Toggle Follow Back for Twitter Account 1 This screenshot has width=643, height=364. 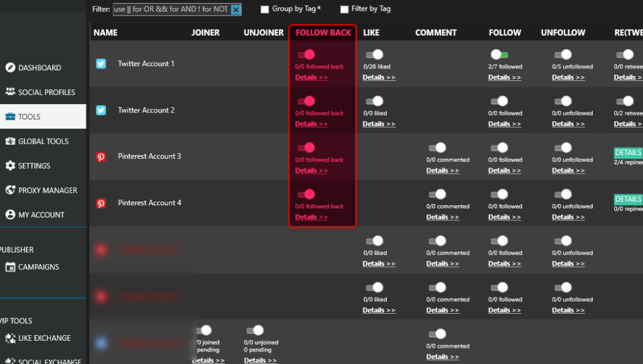307,54
